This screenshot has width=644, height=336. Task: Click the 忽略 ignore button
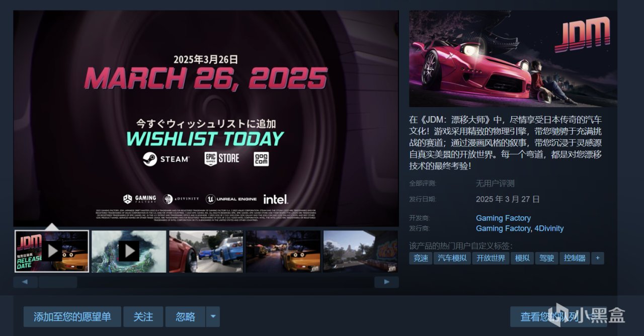[185, 317]
